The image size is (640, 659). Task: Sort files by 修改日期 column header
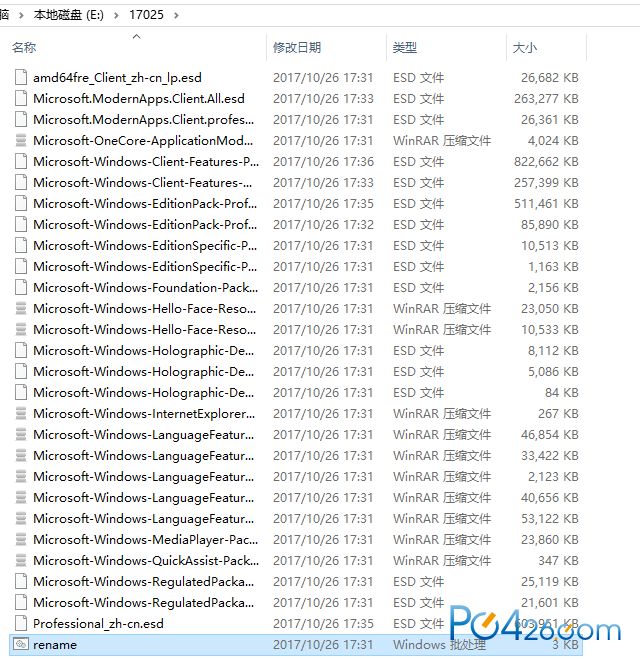click(297, 47)
